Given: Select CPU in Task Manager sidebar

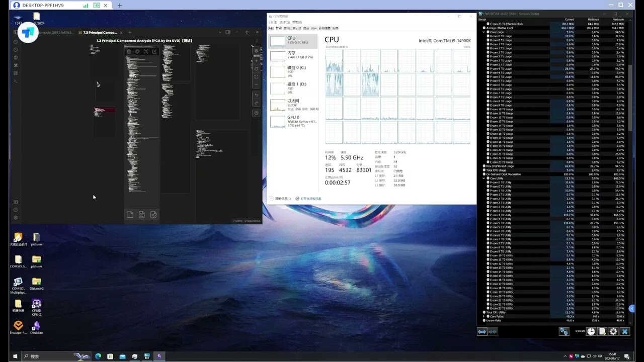Looking at the screenshot, I should click(294, 41).
